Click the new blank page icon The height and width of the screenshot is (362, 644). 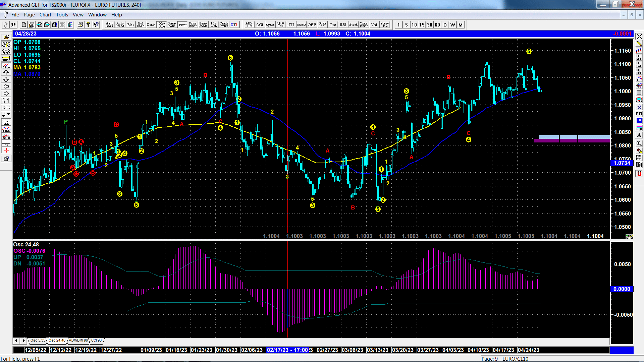pos(23,24)
